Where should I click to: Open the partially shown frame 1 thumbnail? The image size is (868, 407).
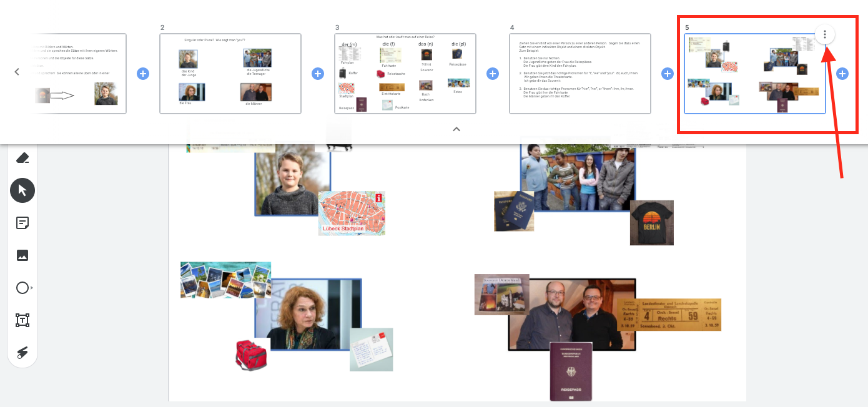tap(78, 74)
